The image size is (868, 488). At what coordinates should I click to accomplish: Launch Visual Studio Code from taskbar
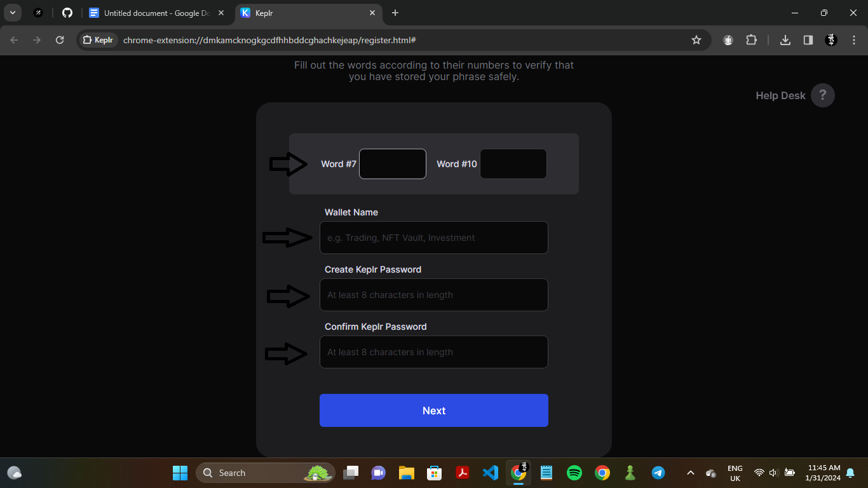491,473
